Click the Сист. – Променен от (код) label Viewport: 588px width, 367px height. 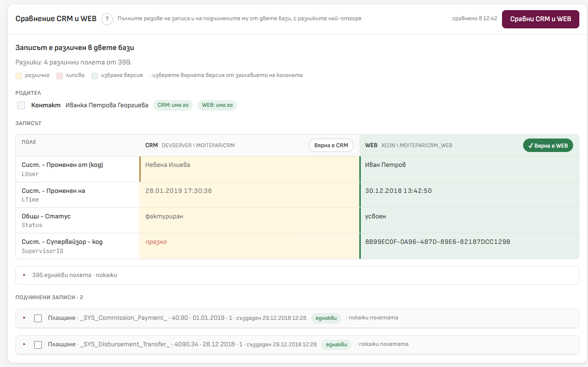(x=62, y=165)
